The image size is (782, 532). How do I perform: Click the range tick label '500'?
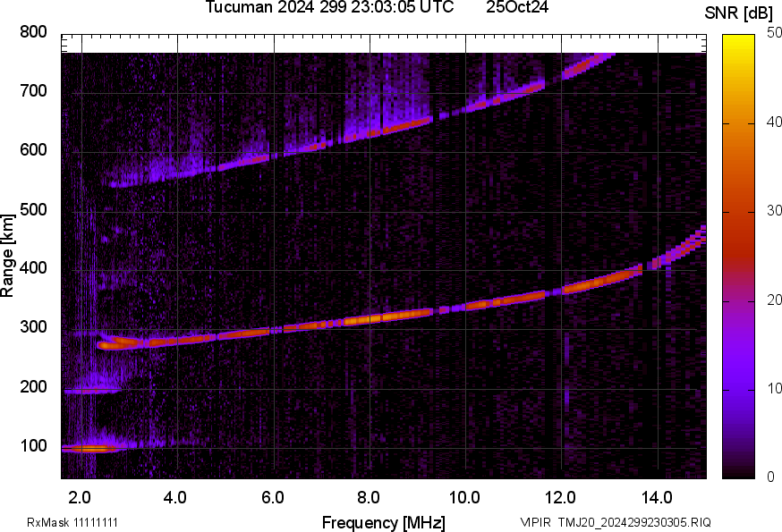coord(33,209)
